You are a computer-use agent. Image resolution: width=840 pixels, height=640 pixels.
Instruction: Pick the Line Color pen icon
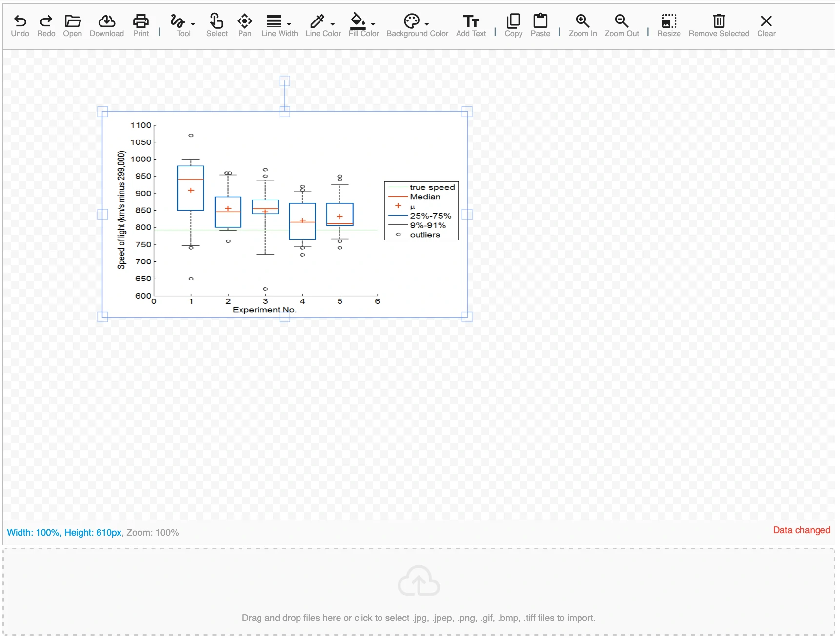tap(317, 21)
